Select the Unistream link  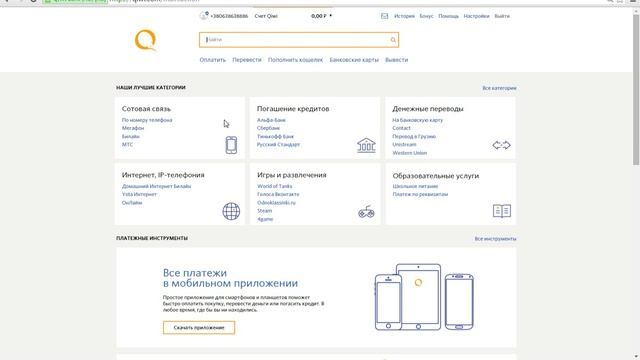[x=404, y=144]
